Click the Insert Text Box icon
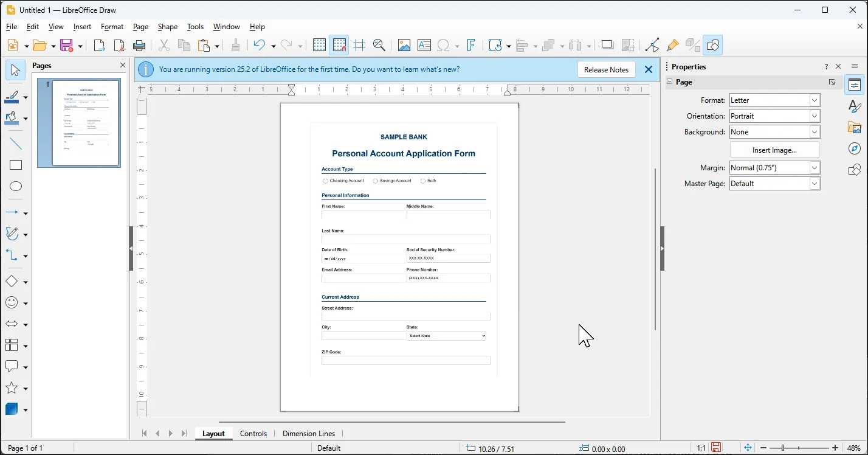This screenshot has width=868, height=455. tap(424, 45)
